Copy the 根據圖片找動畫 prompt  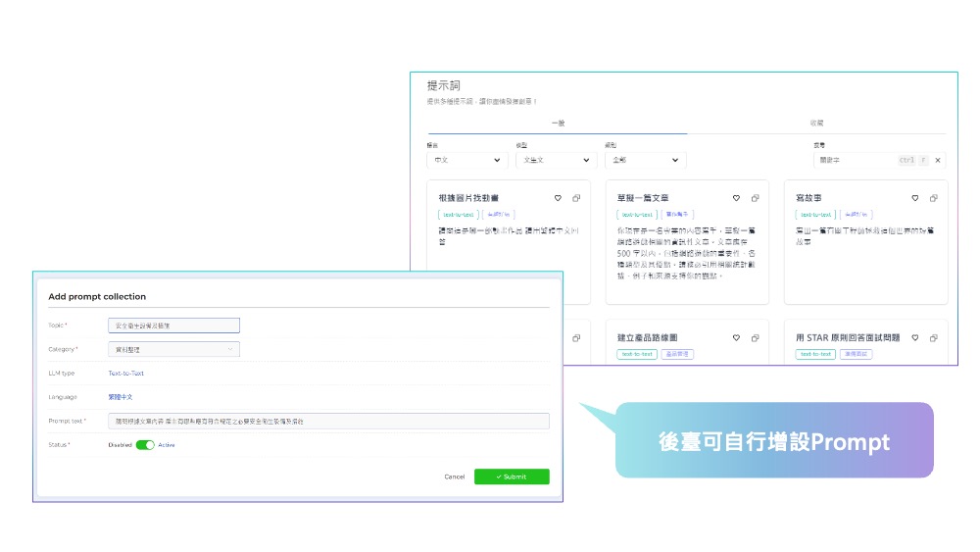[577, 198]
